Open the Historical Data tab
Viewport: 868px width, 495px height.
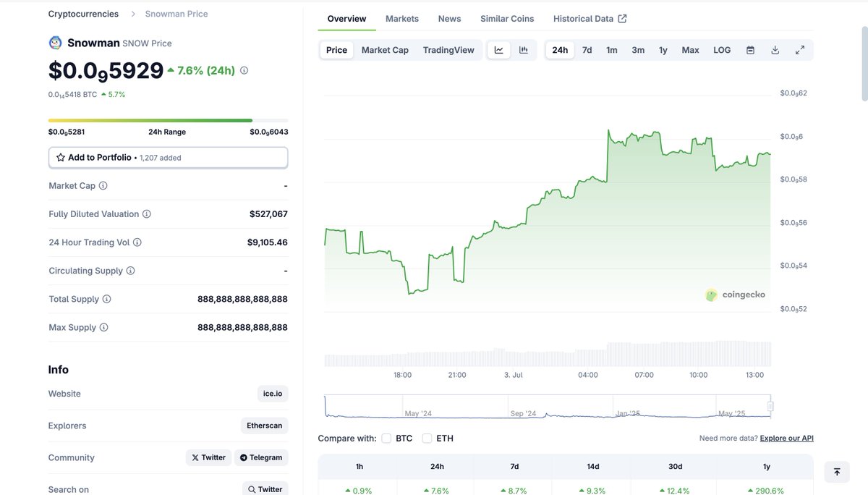click(590, 19)
